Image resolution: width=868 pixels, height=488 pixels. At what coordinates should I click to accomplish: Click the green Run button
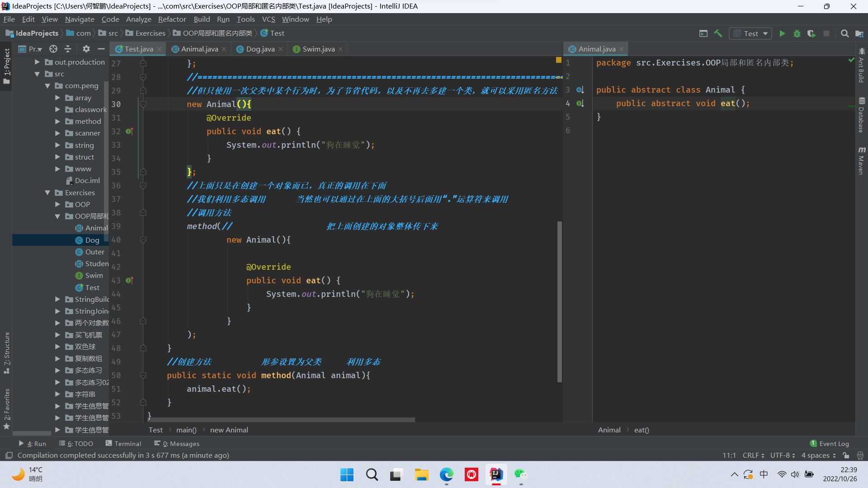pos(782,33)
